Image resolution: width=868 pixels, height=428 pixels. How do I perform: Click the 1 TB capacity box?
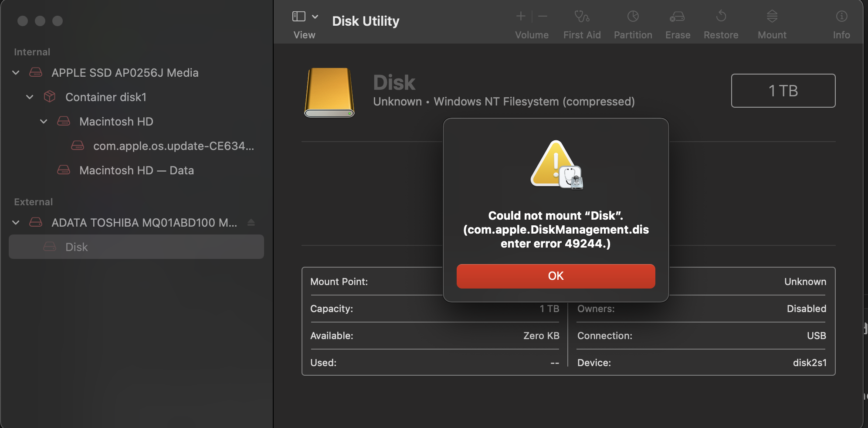(783, 91)
